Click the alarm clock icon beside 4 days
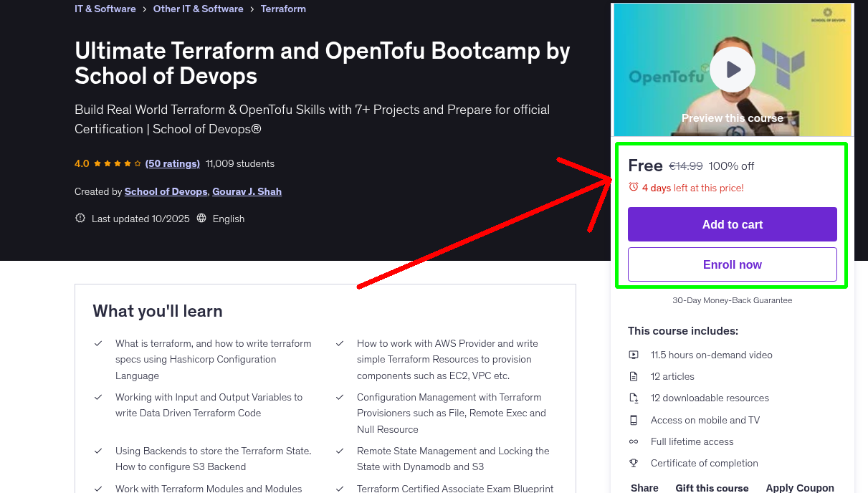Viewport: 868px width, 493px height. click(633, 186)
